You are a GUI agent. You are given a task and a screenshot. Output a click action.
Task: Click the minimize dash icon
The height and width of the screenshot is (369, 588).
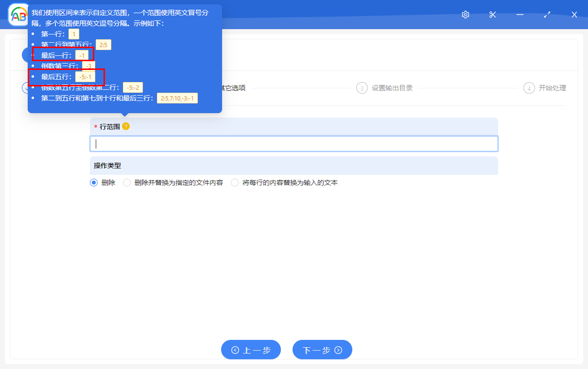[519, 15]
